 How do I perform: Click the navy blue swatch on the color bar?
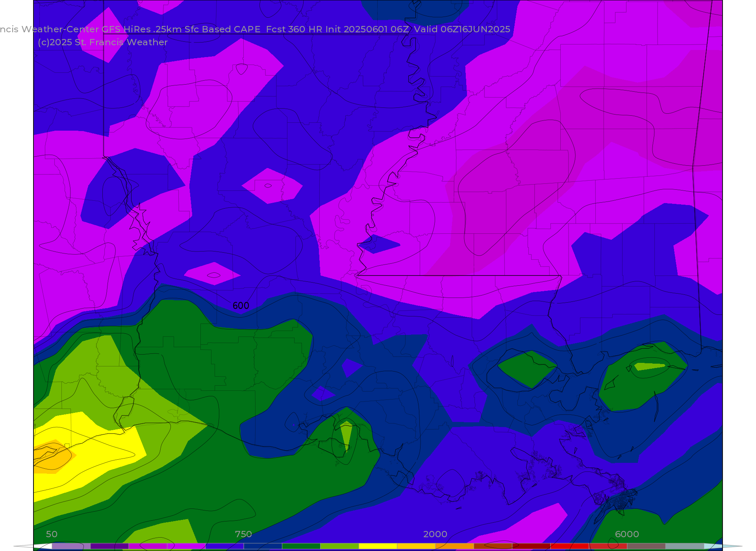263,546
